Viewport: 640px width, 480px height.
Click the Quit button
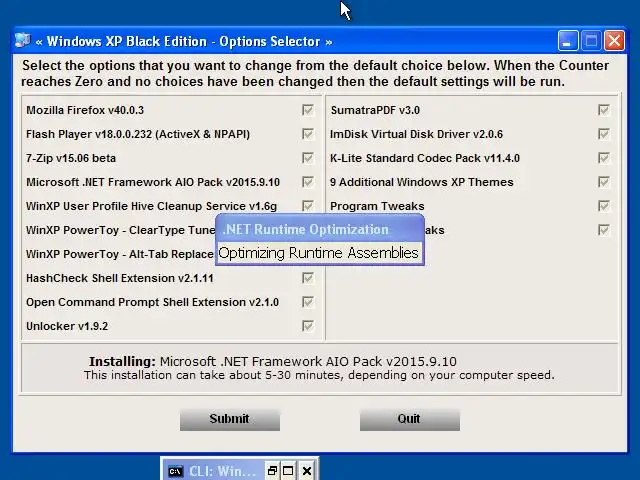coord(410,419)
